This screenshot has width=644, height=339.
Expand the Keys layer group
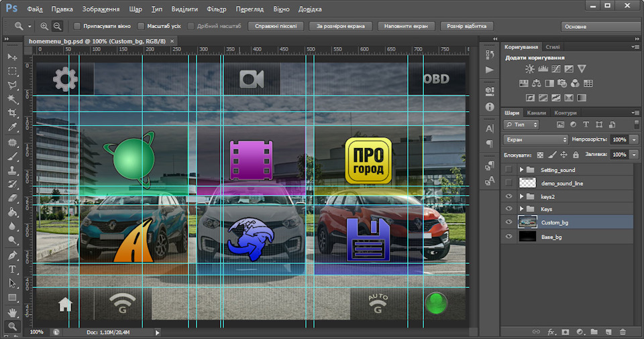521,209
